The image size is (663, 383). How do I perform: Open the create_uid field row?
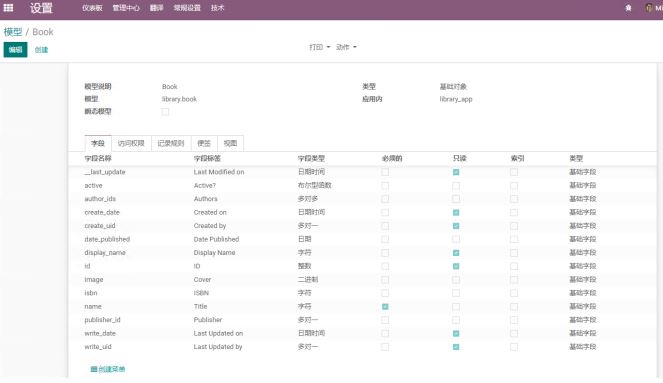click(x=362, y=226)
